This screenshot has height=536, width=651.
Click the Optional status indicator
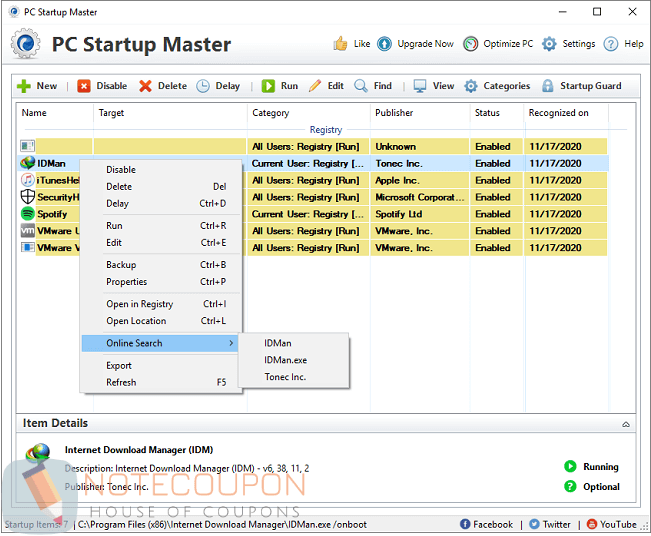(592, 487)
